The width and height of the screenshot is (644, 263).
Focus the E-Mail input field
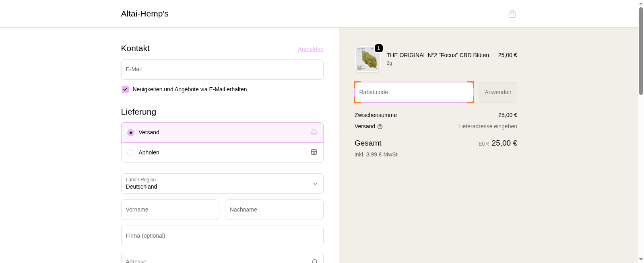coord(222,69)
